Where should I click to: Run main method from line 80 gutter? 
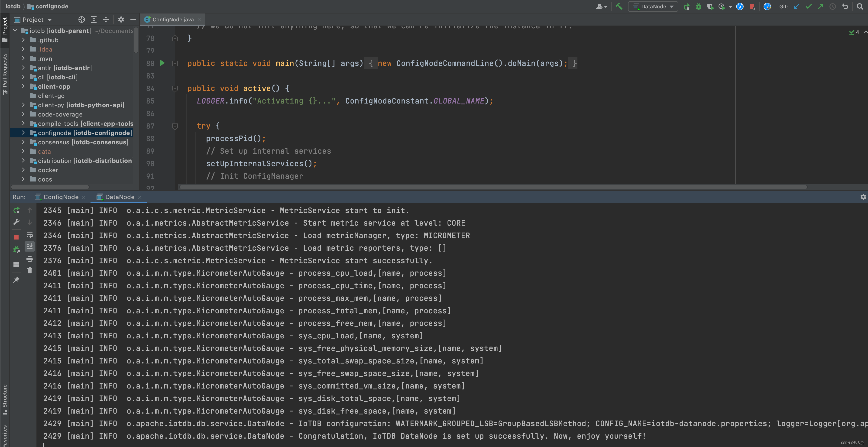[x=162, y=63]
